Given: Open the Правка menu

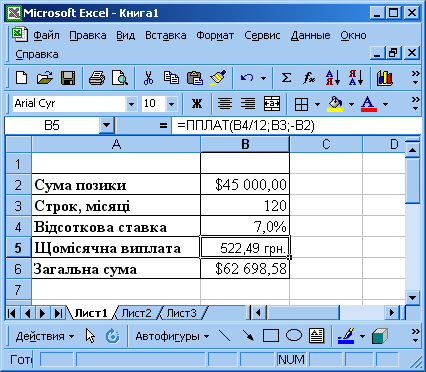Looking at the screenshot, I should pyautogui.click(x=88, y=35).
